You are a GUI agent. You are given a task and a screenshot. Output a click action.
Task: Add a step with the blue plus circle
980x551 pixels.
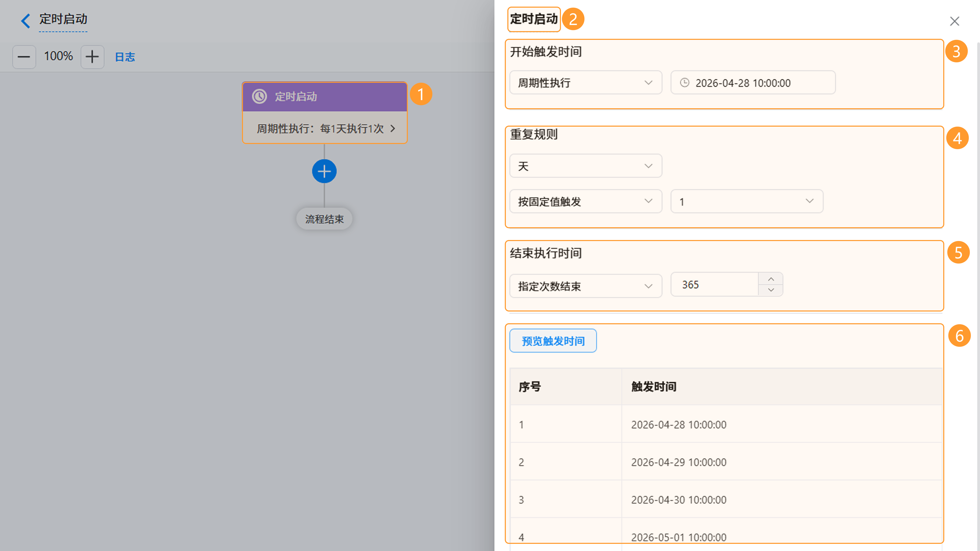pos(324,171)
